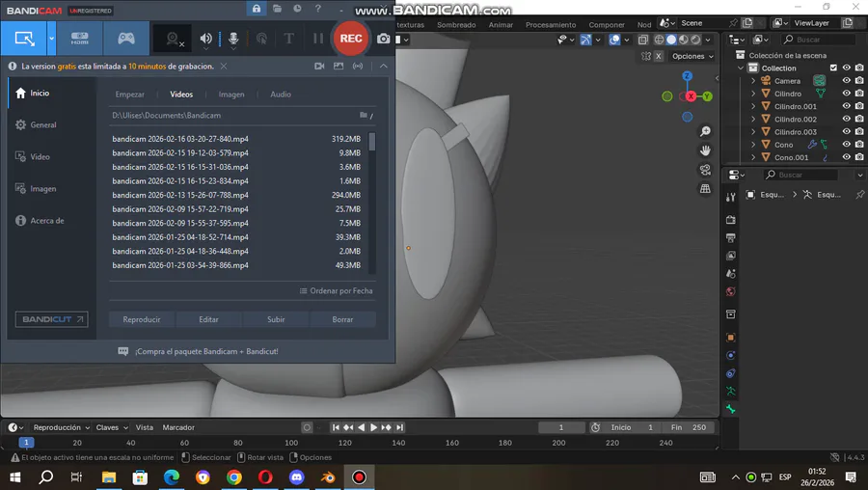Dismiss the free version limitation notice
The image size is (868, 490).
pos(224,66)
